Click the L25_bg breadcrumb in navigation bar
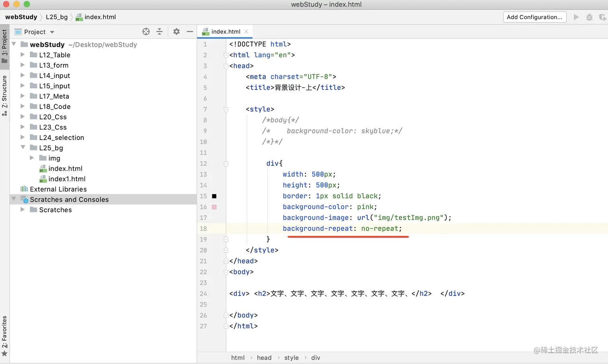 point(57,17)
